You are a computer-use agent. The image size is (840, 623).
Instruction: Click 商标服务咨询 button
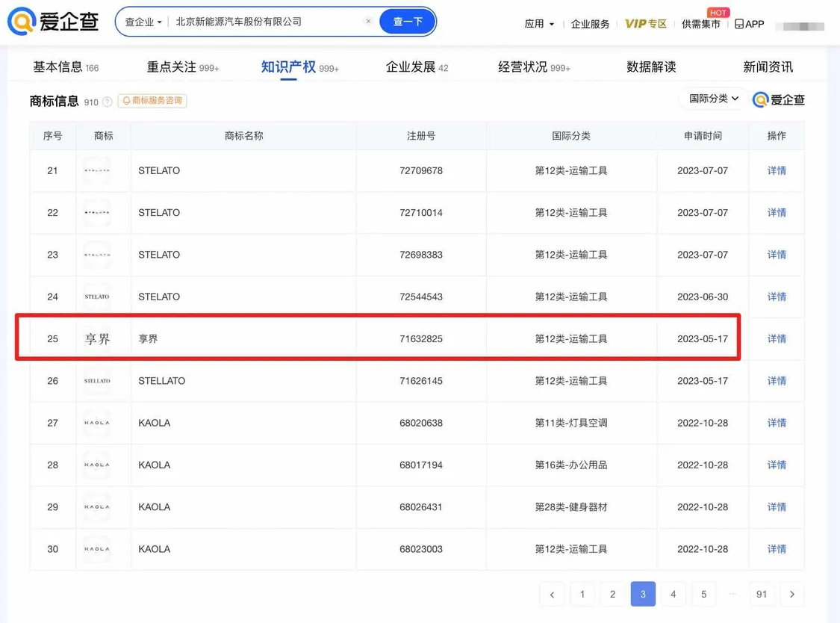[x=152, y=100]
